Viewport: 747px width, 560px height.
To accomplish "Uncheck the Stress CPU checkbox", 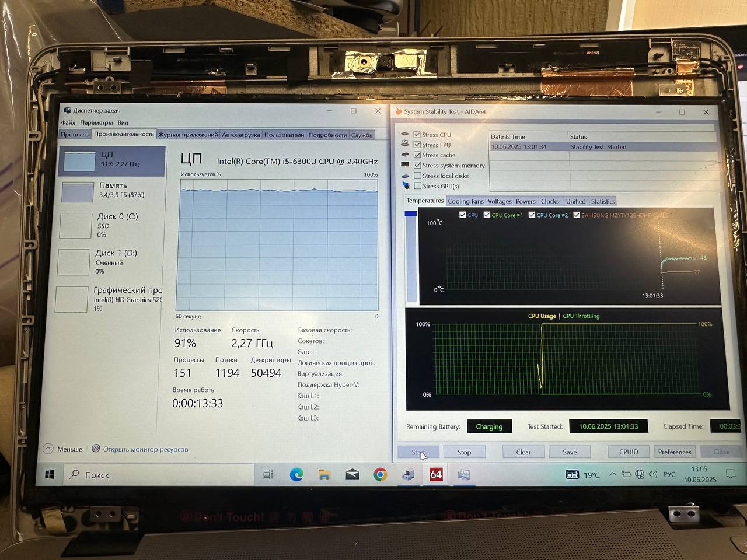I will pyautogui.click(x=417, y=135).
